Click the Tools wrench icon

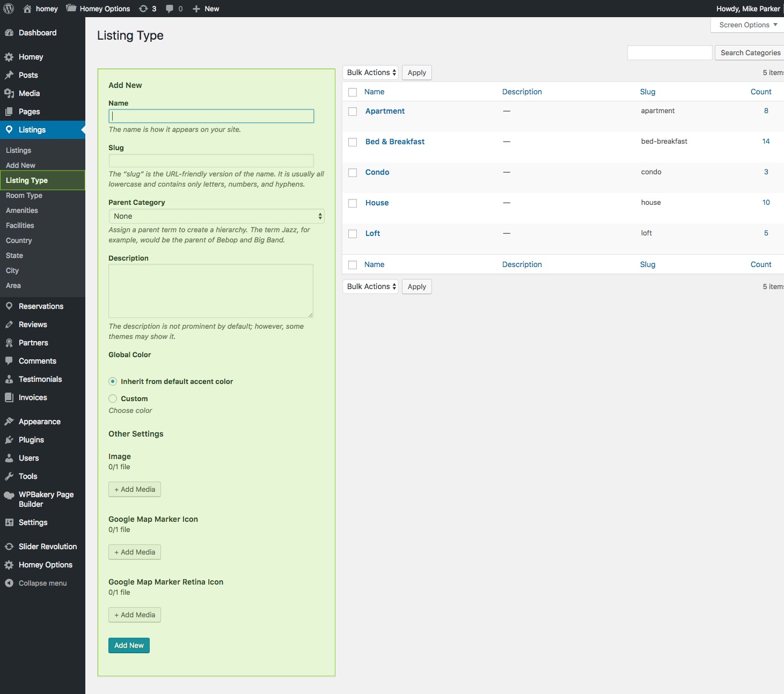(x=9, y=476)
